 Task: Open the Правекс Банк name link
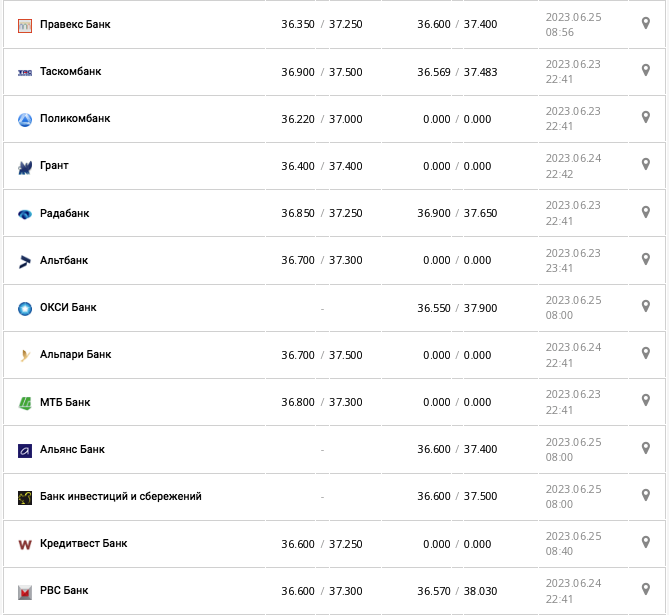pos(75,24)
